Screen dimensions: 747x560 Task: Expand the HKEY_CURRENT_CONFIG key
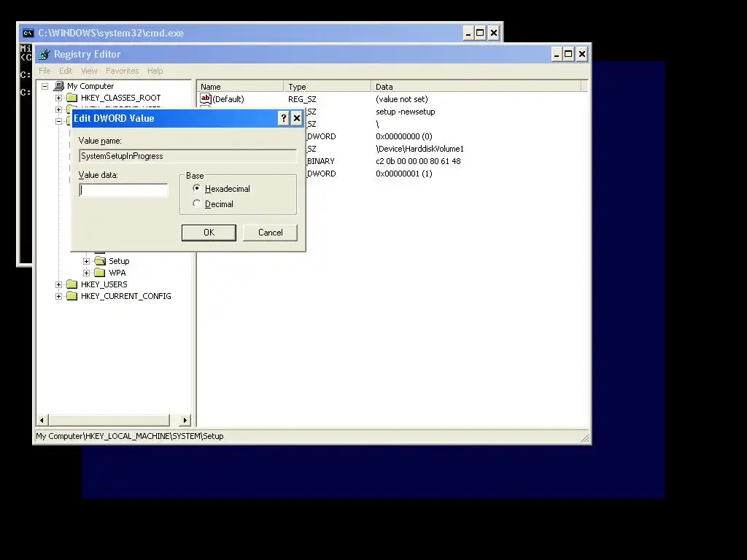[x=58, y=296]
